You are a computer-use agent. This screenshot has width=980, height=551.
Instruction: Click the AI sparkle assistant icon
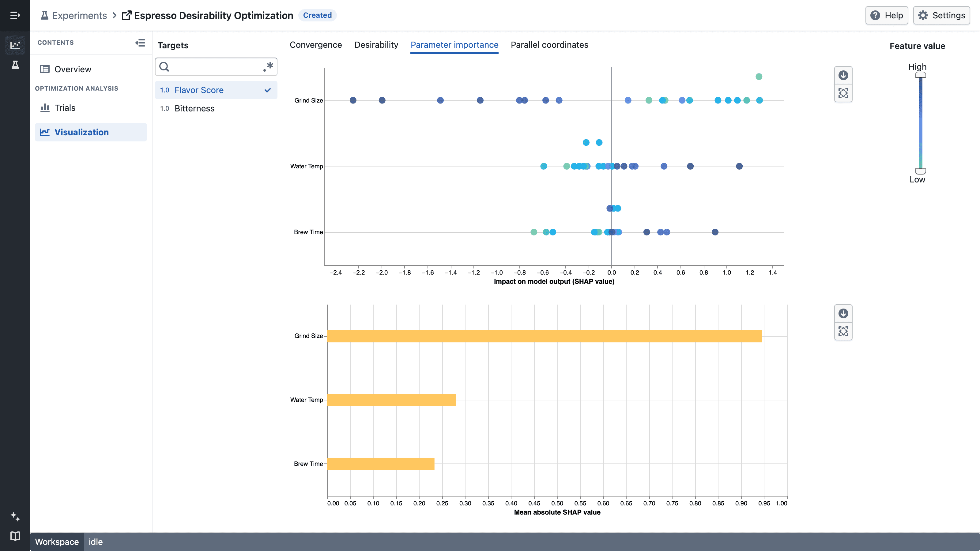[x=15, y=516]
